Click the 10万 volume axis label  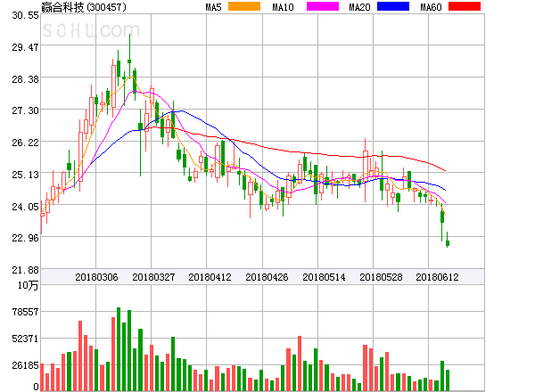point(28,285)
